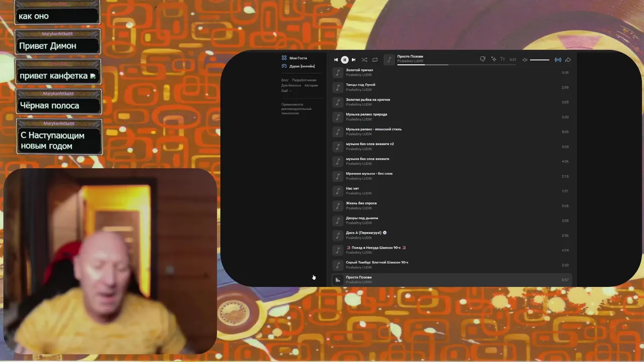Open the current track cover thumbnail in player header
This screenshot has height=362, width=644.
coord(389,60)
